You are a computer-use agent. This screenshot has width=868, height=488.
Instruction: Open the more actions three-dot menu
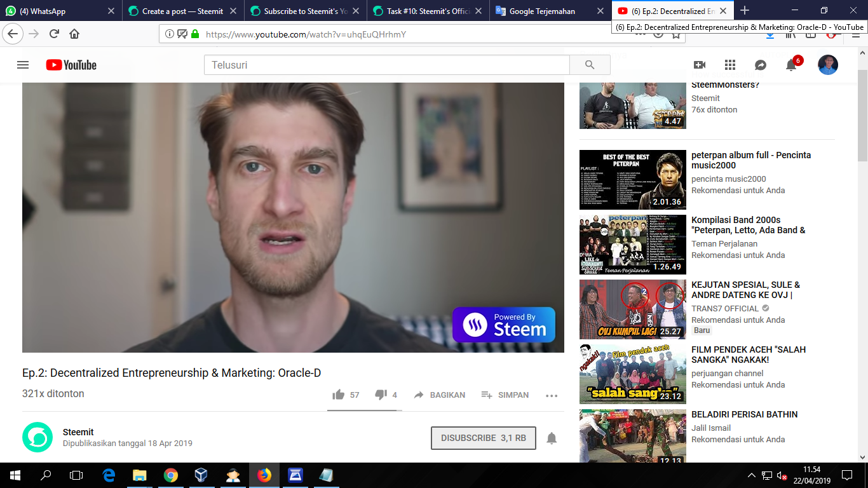pos(552,395)
